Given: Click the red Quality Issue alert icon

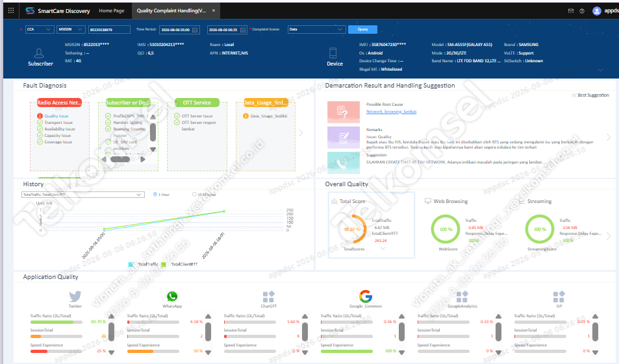Looking at the screenshot, I should pos(40,116).
